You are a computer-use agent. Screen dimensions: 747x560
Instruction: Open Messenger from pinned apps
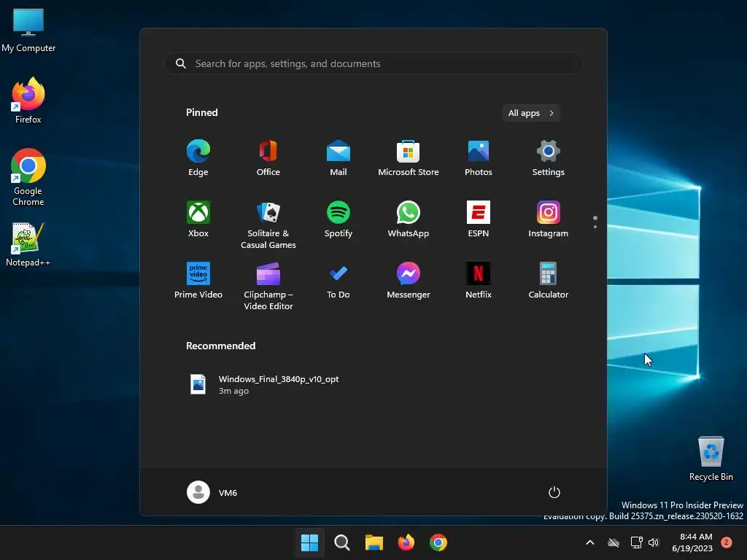409,281
